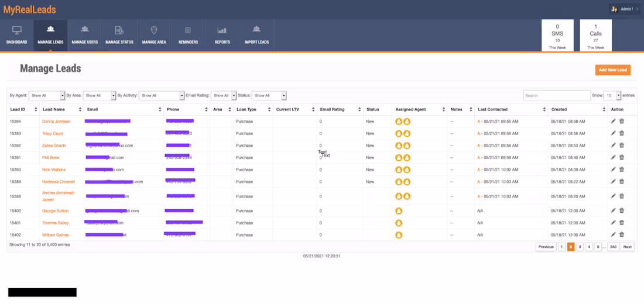Focus the Search input field
This screenshot has width=644, height=304.
coord(557,96)
